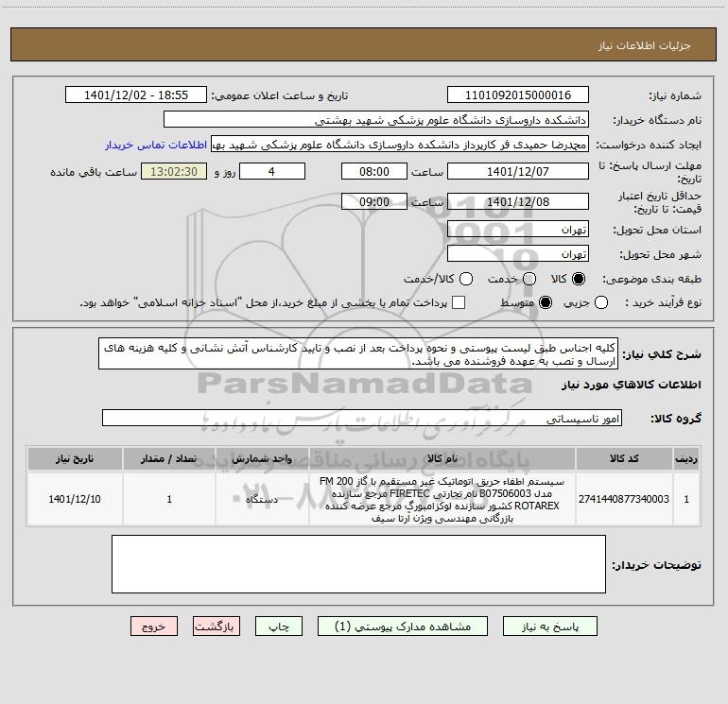This screenshot has width=728, height=704.
Task: Click the remaining time field 13:02:30
Action: tap(174, 172)
